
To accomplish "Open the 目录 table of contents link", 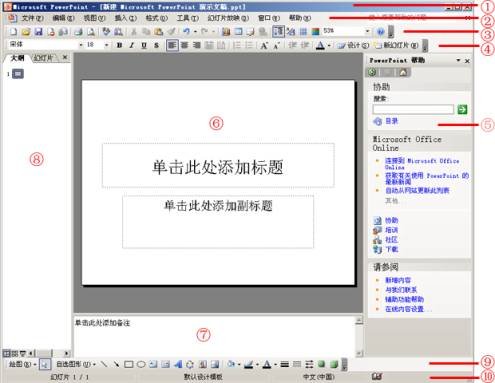I will (392, 121).
